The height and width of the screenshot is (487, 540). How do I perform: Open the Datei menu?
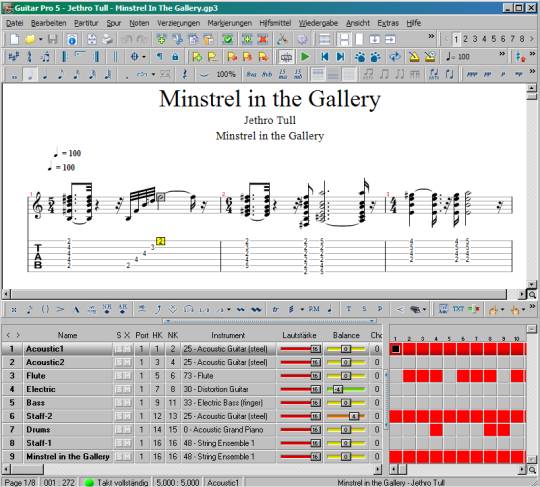click(14, 23)
